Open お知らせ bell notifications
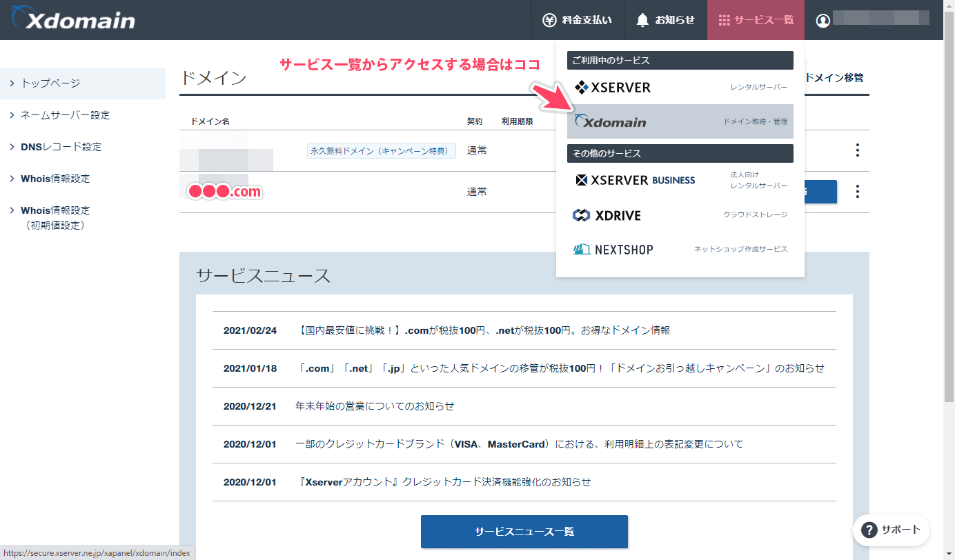This screenshot has width=955, height=560. [x=665, y=20]
